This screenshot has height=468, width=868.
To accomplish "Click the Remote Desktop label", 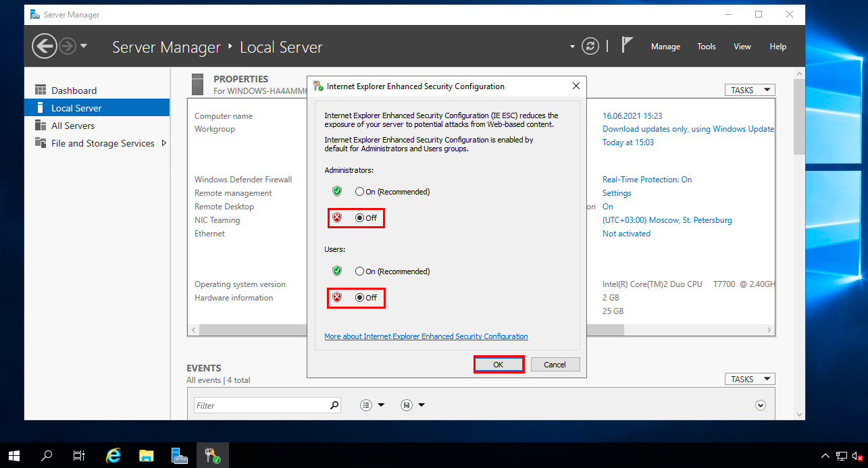I will point(224,207).
